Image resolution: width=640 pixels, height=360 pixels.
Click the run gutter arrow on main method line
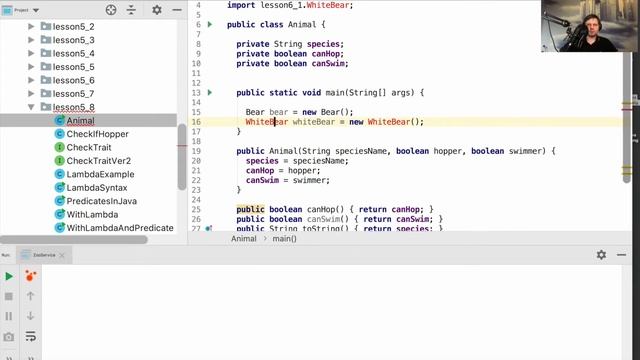[210, 93]
